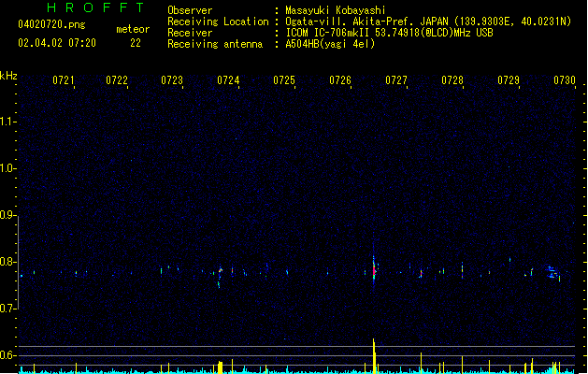Click the name Masayuki Kobayashi
The height and width of the screenshot is (374, 588).
coord(336,10)
